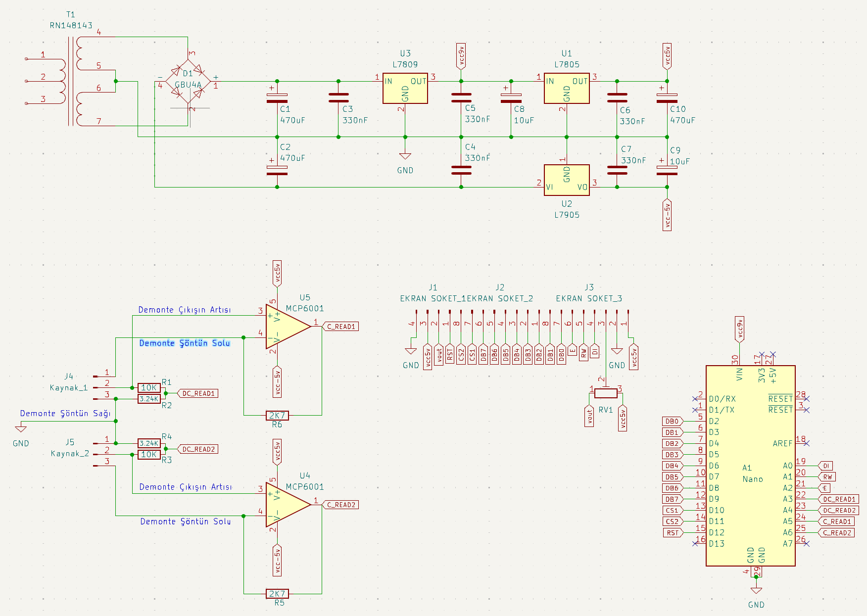
Task: Pick the C5 330nF capacitor
Action: click(461, 97)
